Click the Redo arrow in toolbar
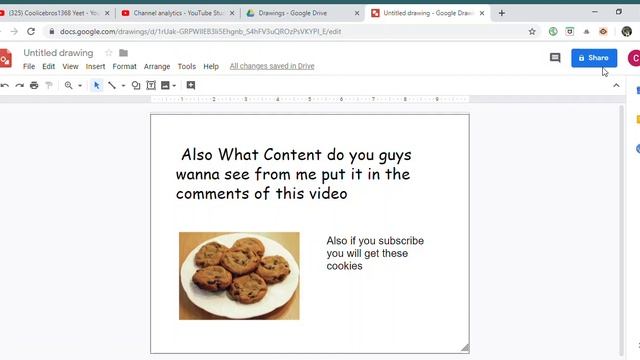The width and height of the screenshot is (640, 360). (x=20, y=85)
